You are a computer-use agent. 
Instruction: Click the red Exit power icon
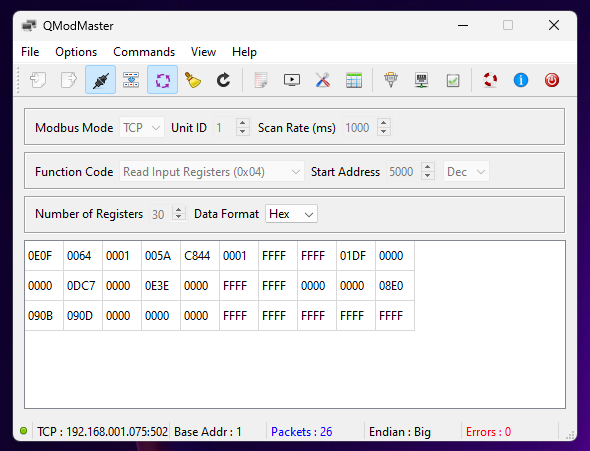click(552, 80)
